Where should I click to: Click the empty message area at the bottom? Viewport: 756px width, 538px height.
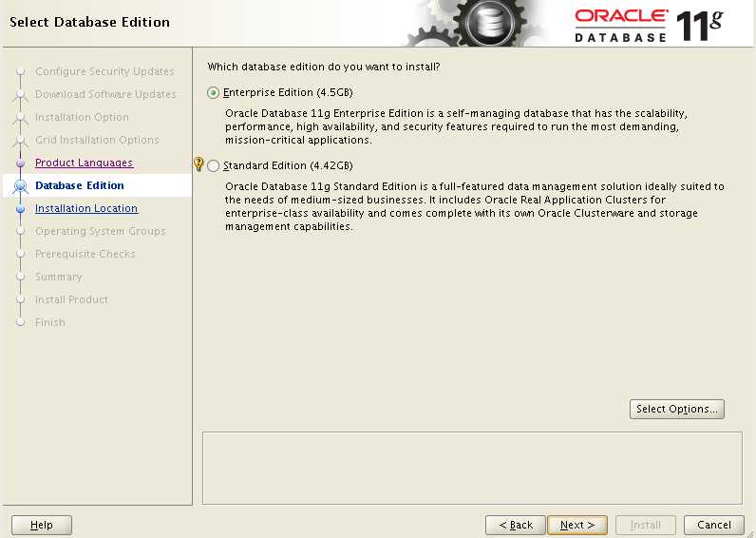click(472, 468)
